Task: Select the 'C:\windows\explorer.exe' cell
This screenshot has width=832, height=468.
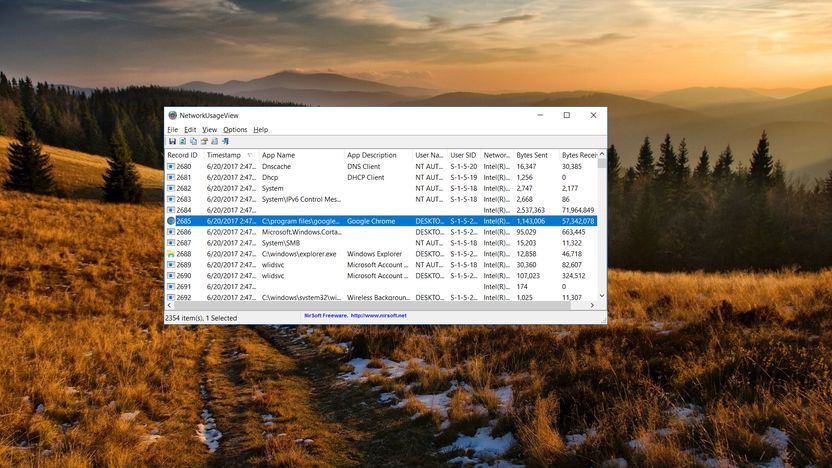Action: tap(299, 254)
